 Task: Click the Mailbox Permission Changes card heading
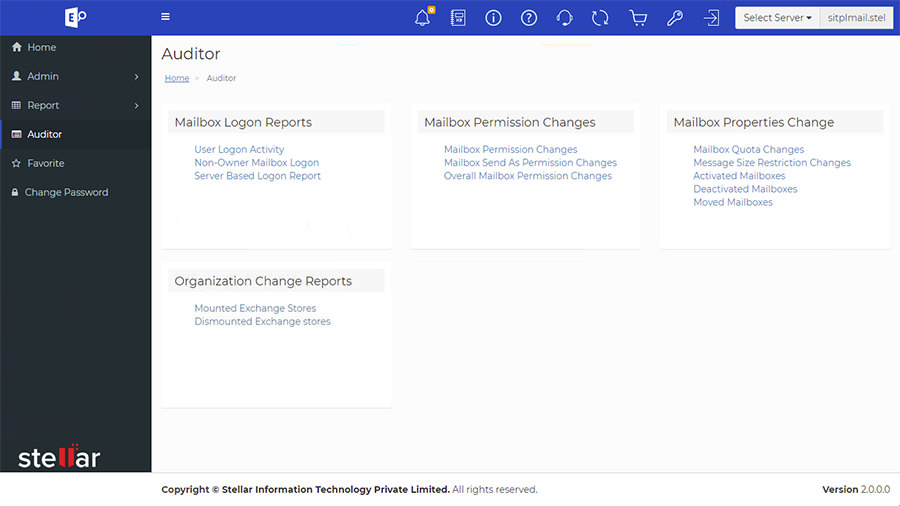pos(510,122)
